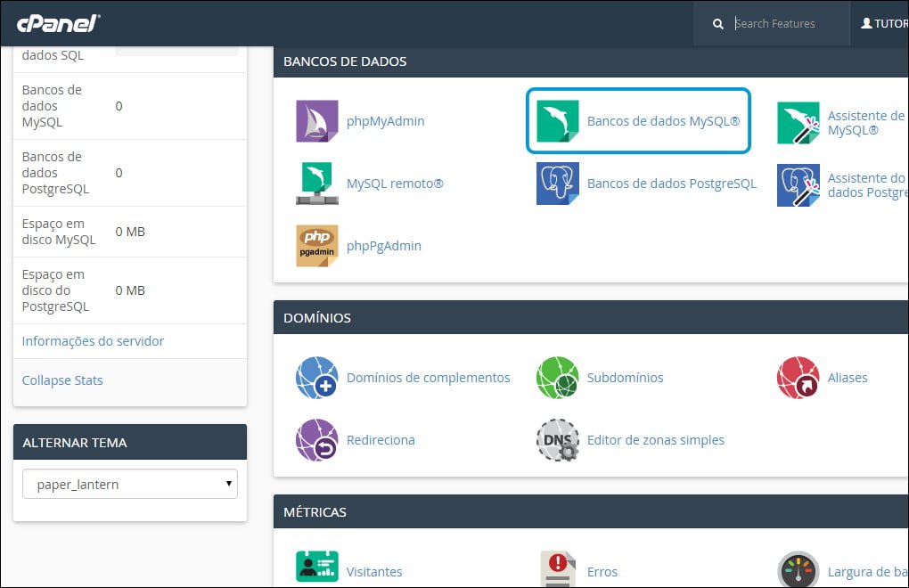Click the Subdomínios text link
The height and width of the screenshot is (588, 909).
pyautogui.click(x=625, y=378)
